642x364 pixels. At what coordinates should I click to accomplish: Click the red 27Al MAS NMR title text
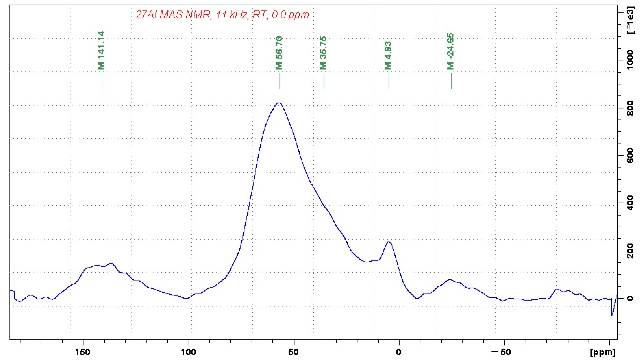(x=223, y=15)
